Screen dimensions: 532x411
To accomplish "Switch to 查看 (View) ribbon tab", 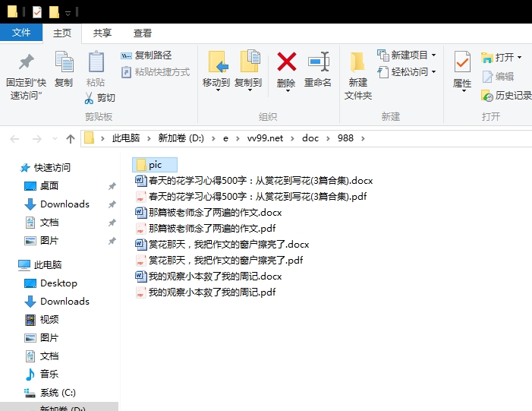I will click(143, 33).
